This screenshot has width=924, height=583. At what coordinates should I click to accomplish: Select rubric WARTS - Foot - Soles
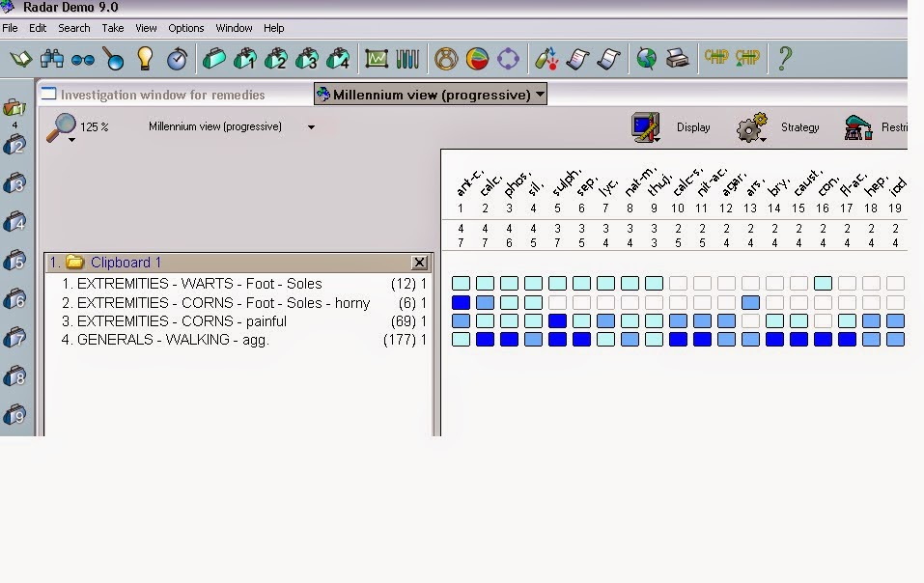pos(199,284)
